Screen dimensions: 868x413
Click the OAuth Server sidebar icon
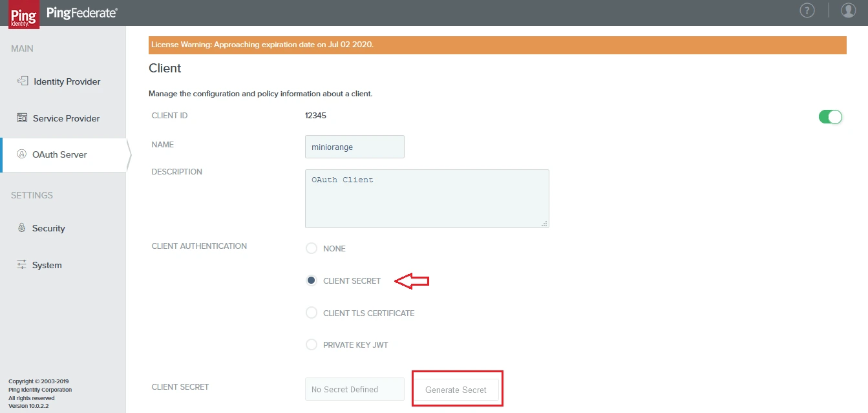pos(21,154)
